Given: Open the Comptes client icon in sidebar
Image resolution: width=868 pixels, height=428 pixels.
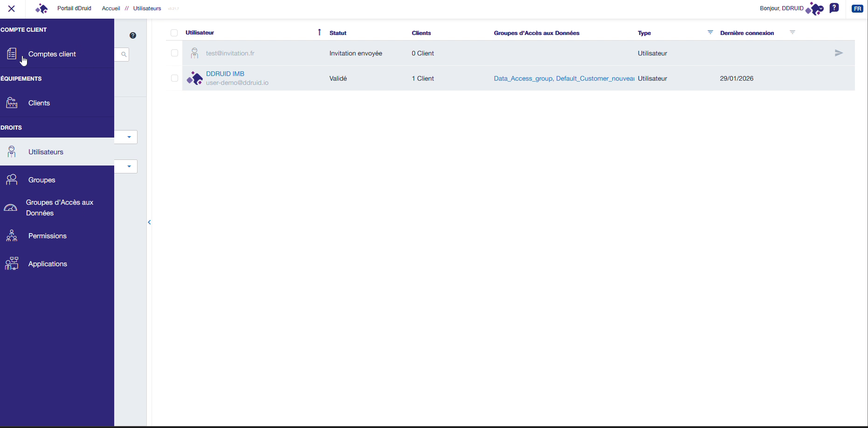Looking at the screenshot, I should click(12, 54).
